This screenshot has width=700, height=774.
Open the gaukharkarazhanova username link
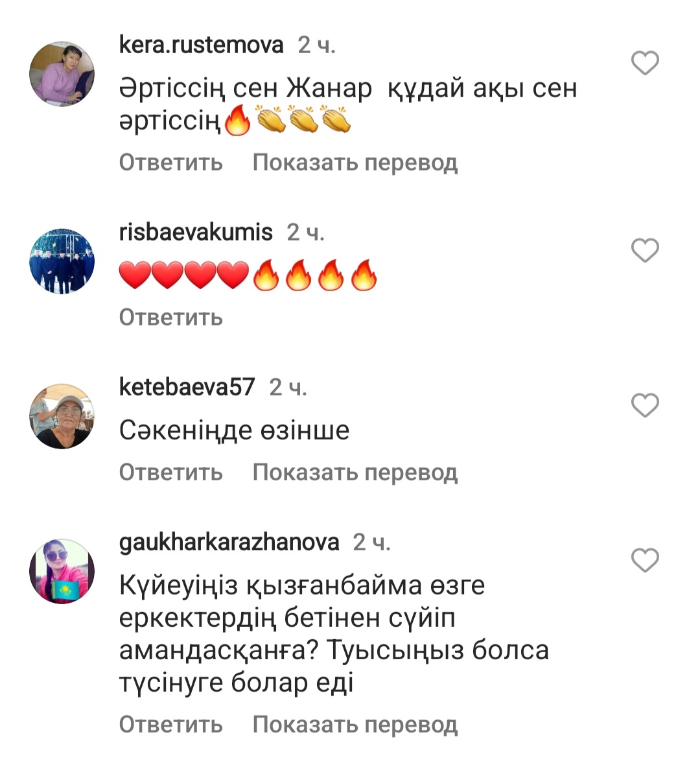click(229, 543)
